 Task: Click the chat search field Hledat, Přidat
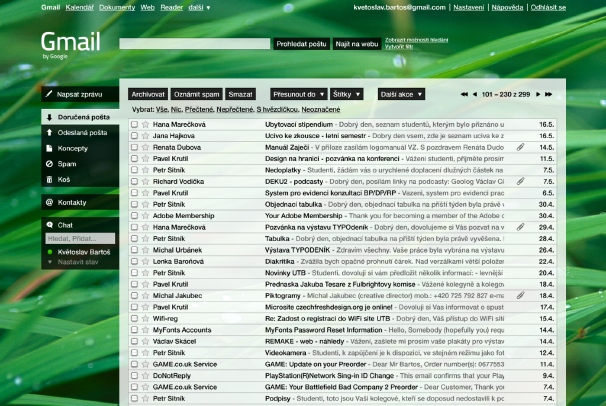(x=77, y=239)
